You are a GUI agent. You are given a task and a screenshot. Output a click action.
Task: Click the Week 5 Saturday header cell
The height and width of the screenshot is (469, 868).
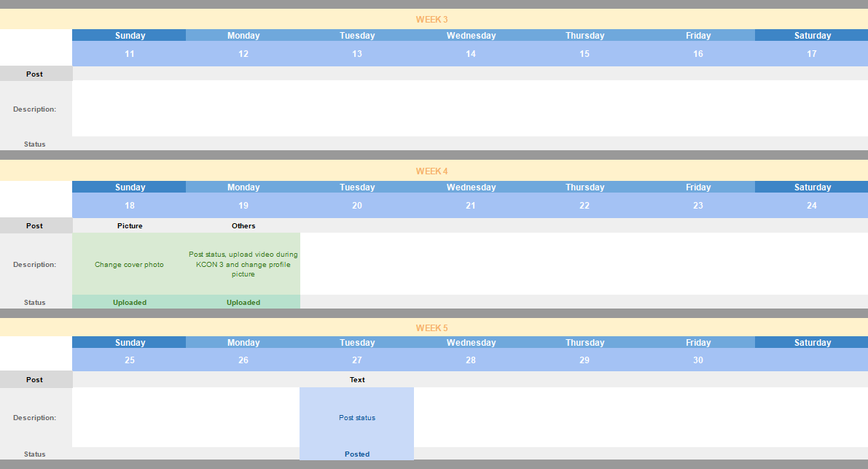click(x=812, y=343)
